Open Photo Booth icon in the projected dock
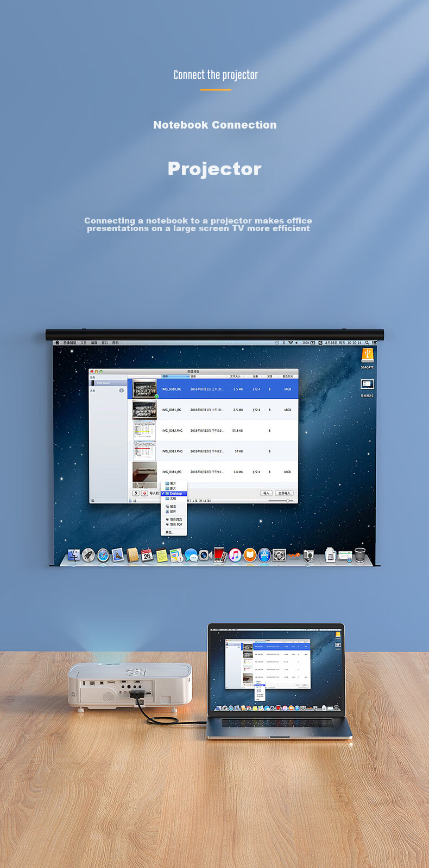429x868 pixels. coord(220,555)
